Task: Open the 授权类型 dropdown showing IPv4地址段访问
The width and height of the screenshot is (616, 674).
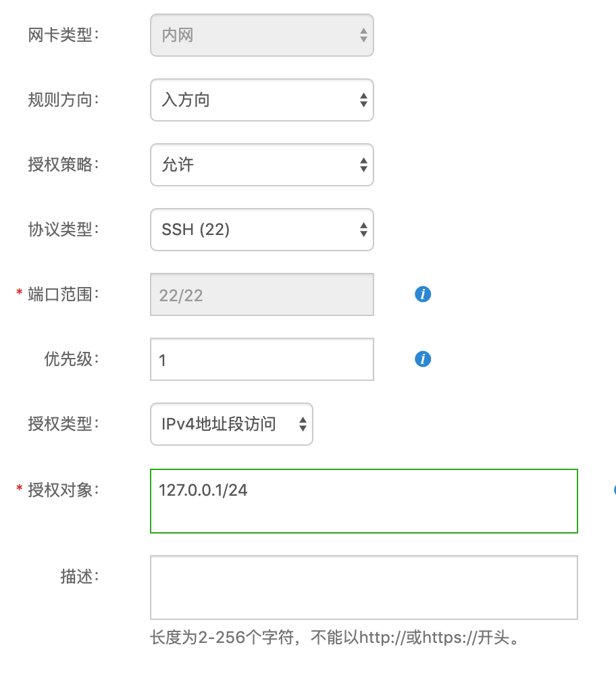Action: point(232,424)
